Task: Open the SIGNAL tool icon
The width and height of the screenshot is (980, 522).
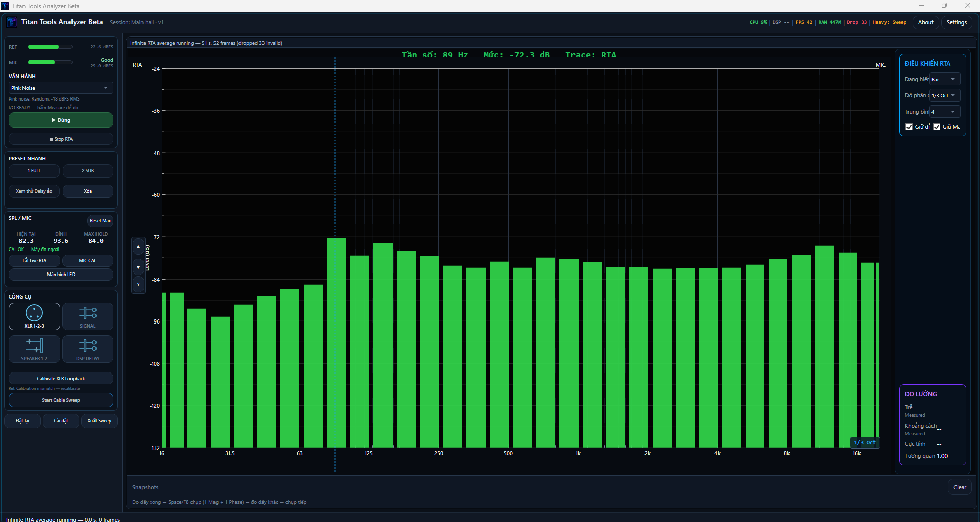Action: tap(88, 316)
